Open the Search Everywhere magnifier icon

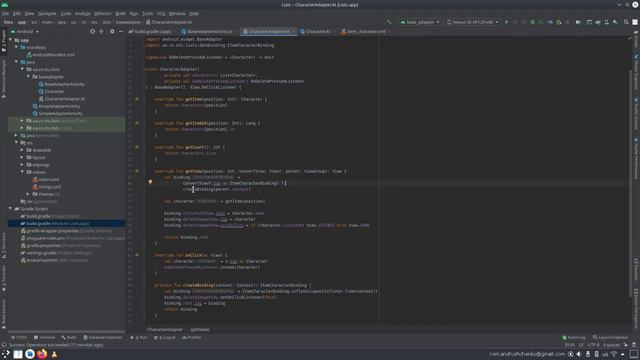626,22
